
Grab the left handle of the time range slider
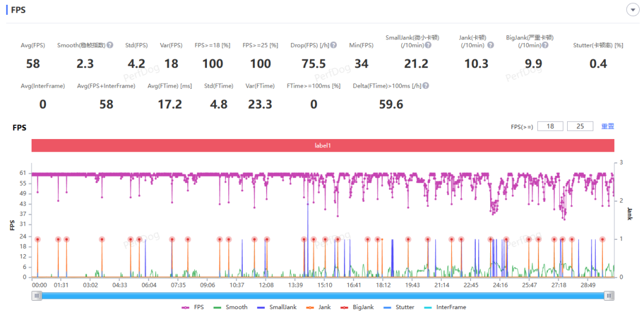[37, 295]
